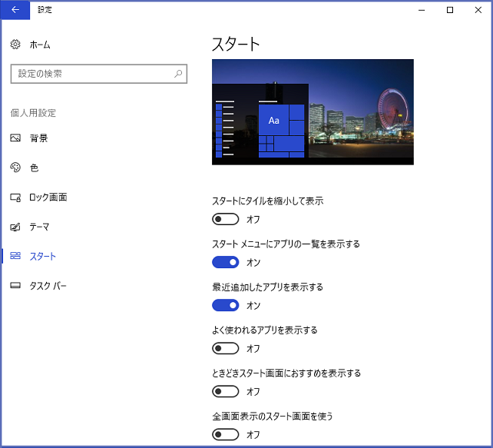Image resolution: width=493 pixels, height=448 pixels.
Task: Click the 個人用設定 section label
Action: (x=33, y=113)
